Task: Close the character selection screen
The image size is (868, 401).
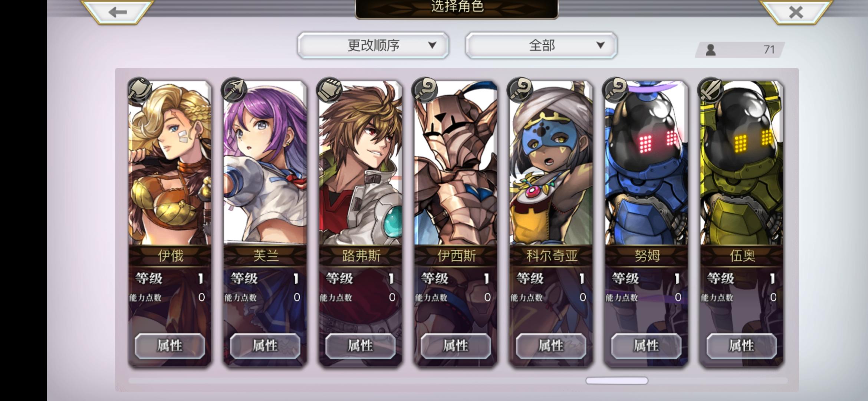Action: pyautogui.click(x=796, y=12)
